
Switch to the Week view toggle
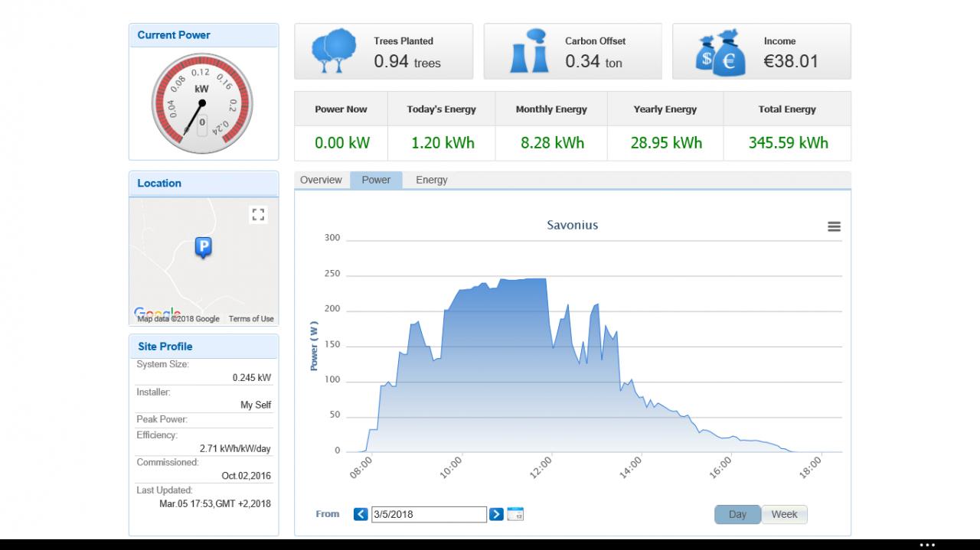784,515
